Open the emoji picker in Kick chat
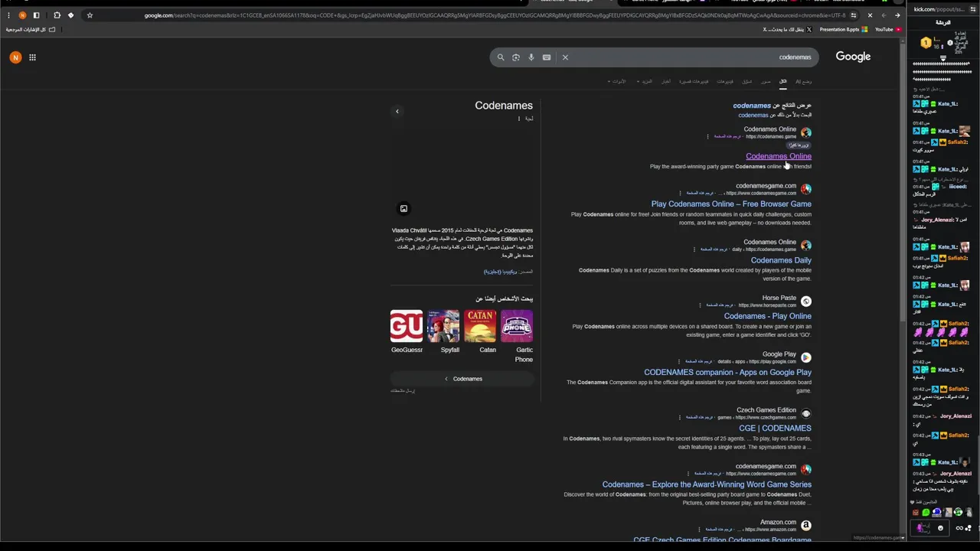980x551 pixels. pos(940,528)
